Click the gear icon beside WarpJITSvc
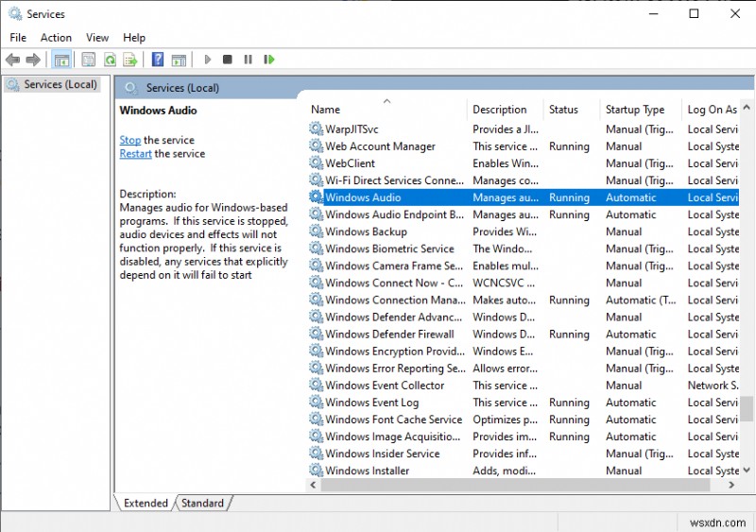The image size is (756, 532). coord(316,129)
